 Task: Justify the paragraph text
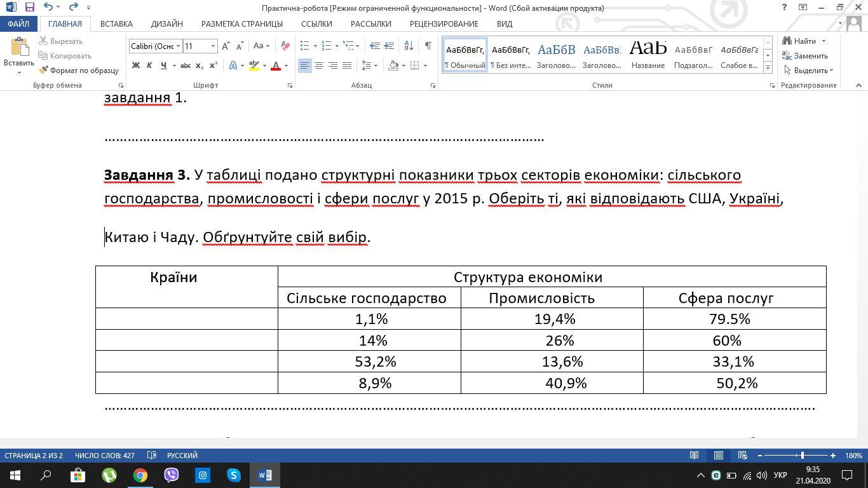(347, 65)
